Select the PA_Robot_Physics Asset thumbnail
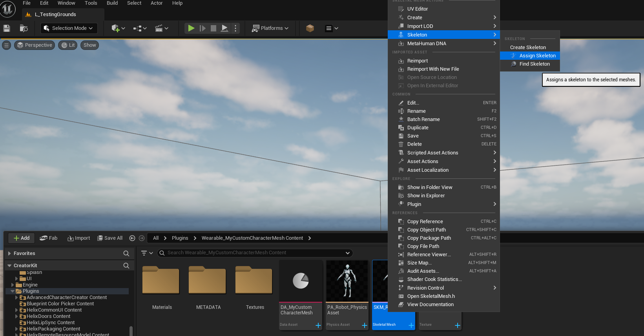This screenshot has width=644, height=336. pyautogui.click(x=347, y=281)
